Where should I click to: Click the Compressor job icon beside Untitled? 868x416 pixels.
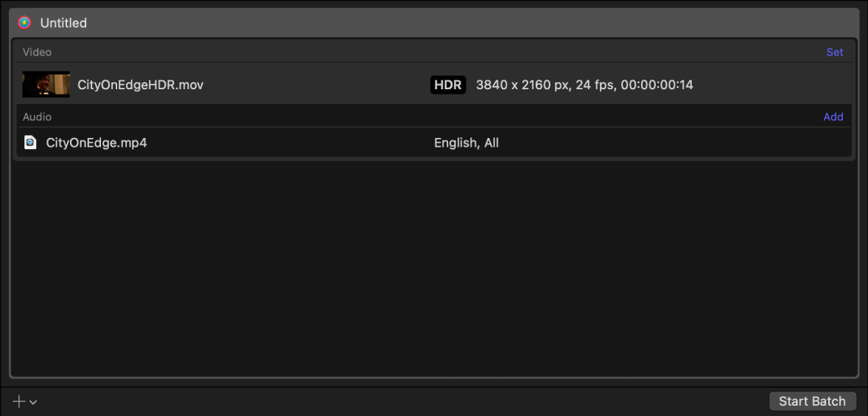point(24,23)
